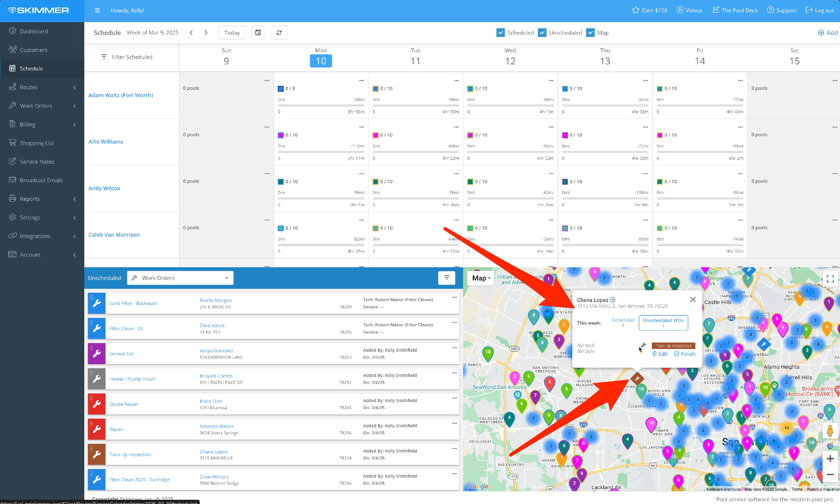Toggle the Map checkbox off
This screenshot has height=504, width=840.
[x=590, y=33]
